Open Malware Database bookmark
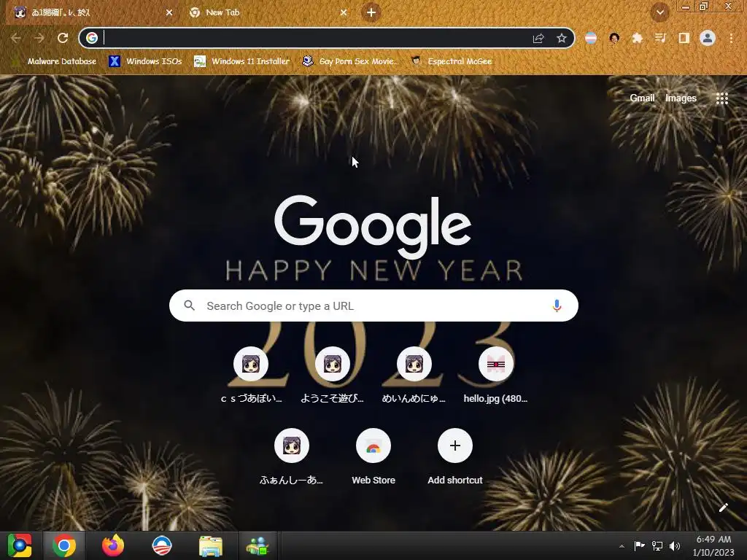The width and height of the screenshot is (747, 560). point(54,61)
